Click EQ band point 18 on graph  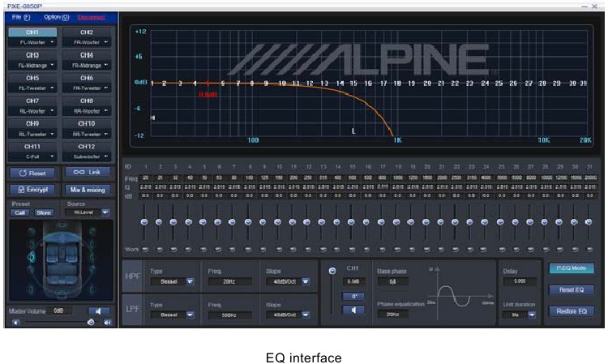click(x=397, y=83)
